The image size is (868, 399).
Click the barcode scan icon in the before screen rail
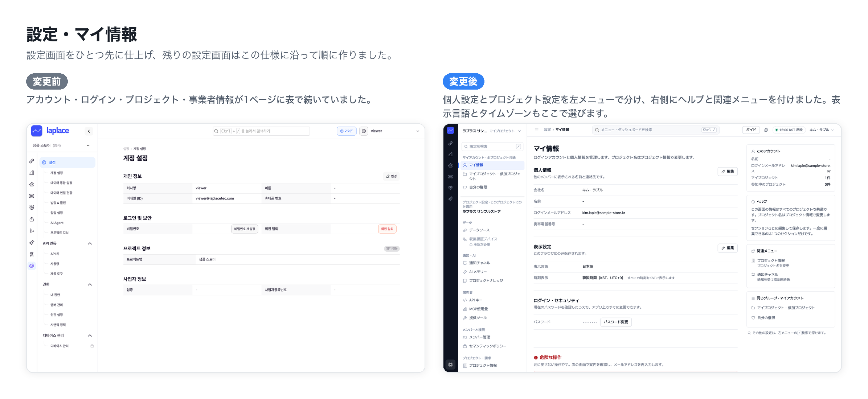click(x=32, y=196)
